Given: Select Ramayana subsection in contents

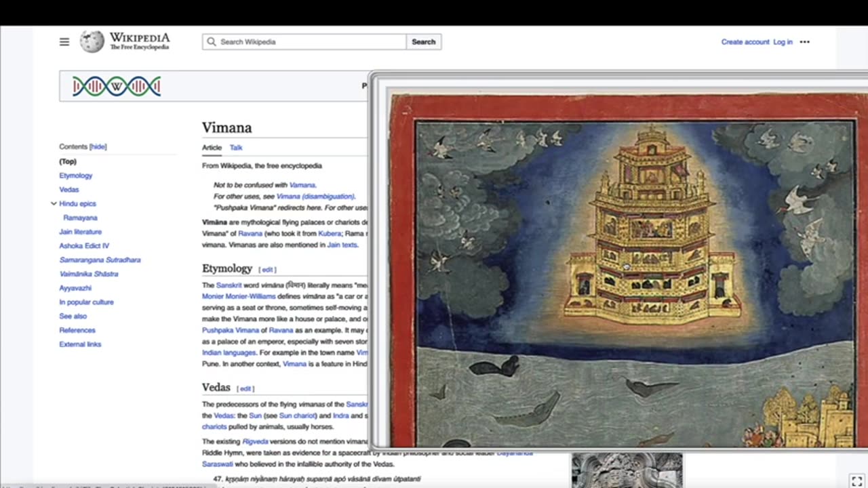Looking at the screenshot, I should tap(81, 218).
